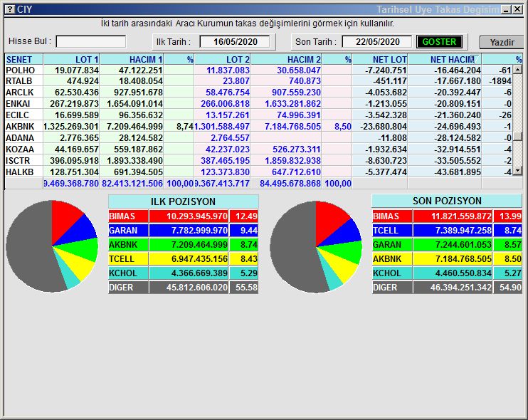Click GARAN in ILK POZISYON list
This screenshot has height=420, width=528.
click(128, 231)
